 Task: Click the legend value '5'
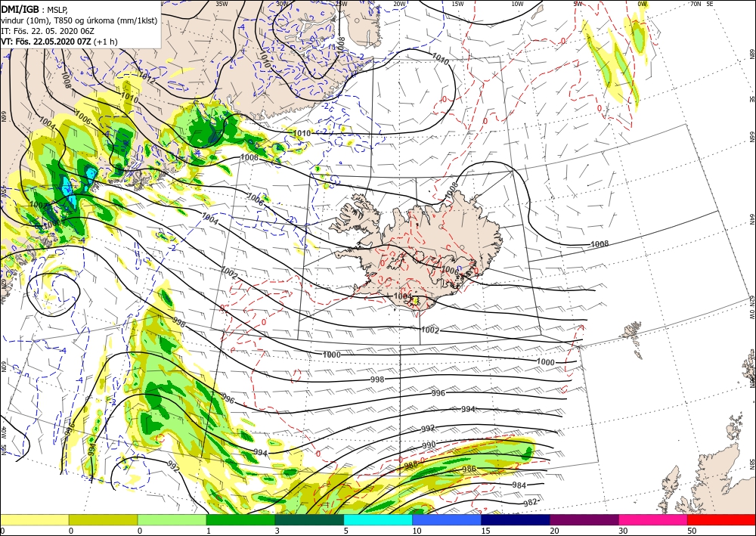click(345, 531)
